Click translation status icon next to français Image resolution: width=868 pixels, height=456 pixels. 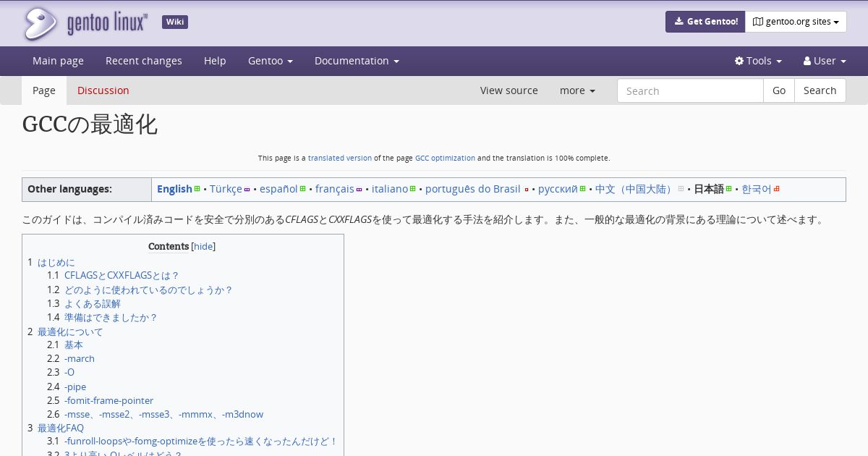point(359,189)
